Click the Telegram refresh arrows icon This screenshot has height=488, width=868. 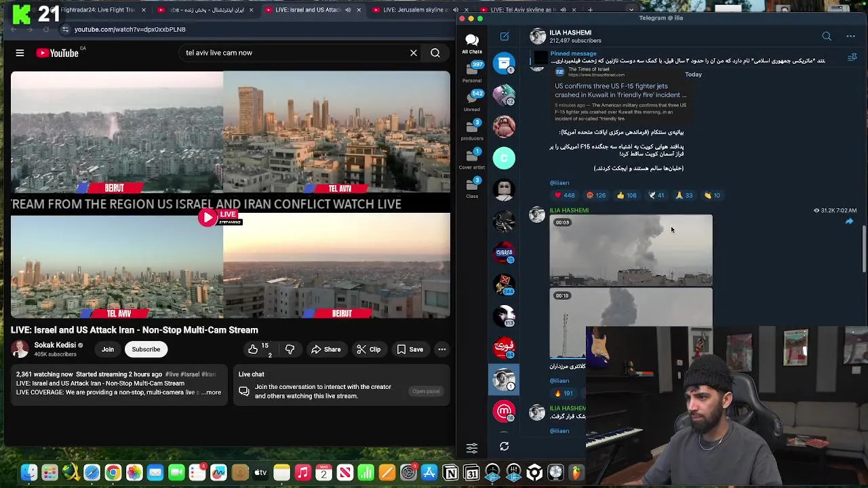(x=505, y=447)
